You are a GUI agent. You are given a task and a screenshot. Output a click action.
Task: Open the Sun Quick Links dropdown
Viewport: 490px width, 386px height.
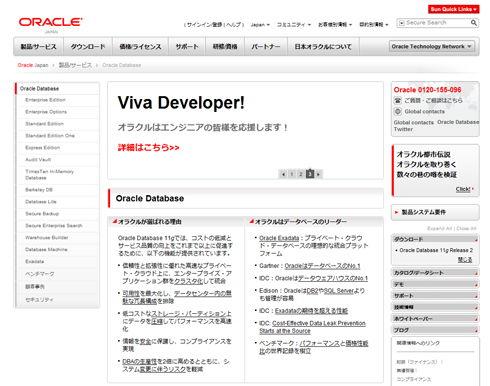[x=454, y=9]
